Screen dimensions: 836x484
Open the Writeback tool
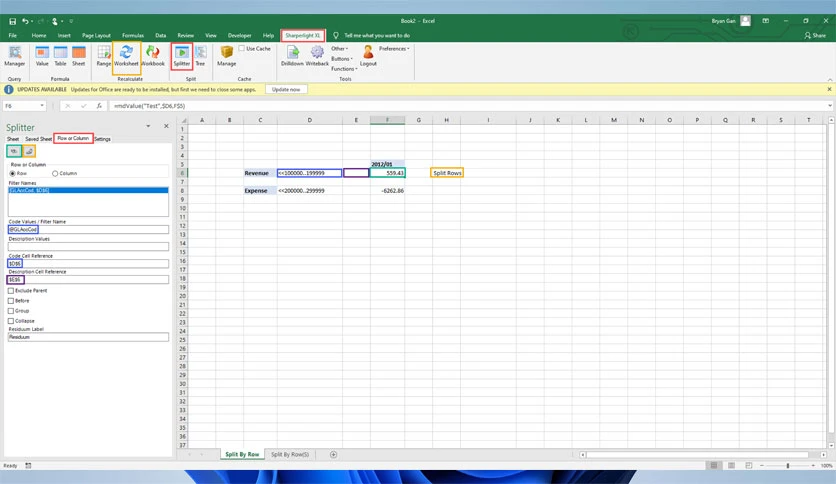317,55
